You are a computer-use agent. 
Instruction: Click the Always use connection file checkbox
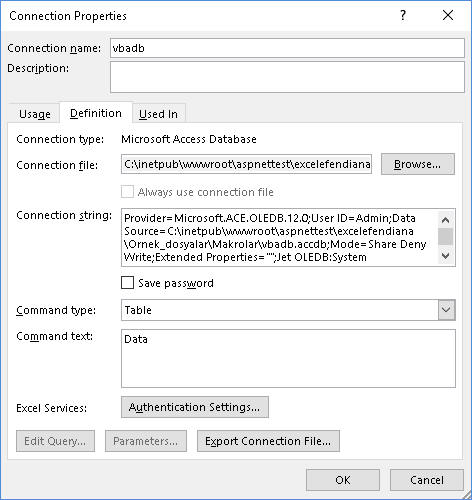pyautogui.click(x=127, y=192)
